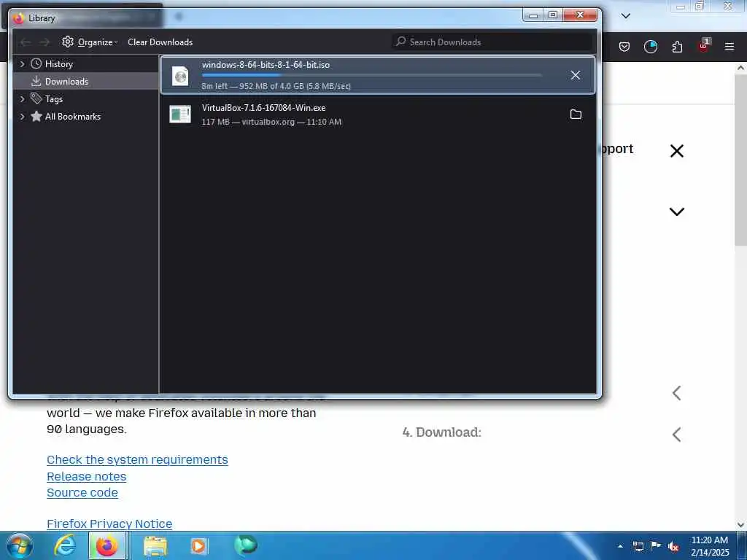Go back in Library window
Screen dimensions: 747x560
(x=26, y=42)
